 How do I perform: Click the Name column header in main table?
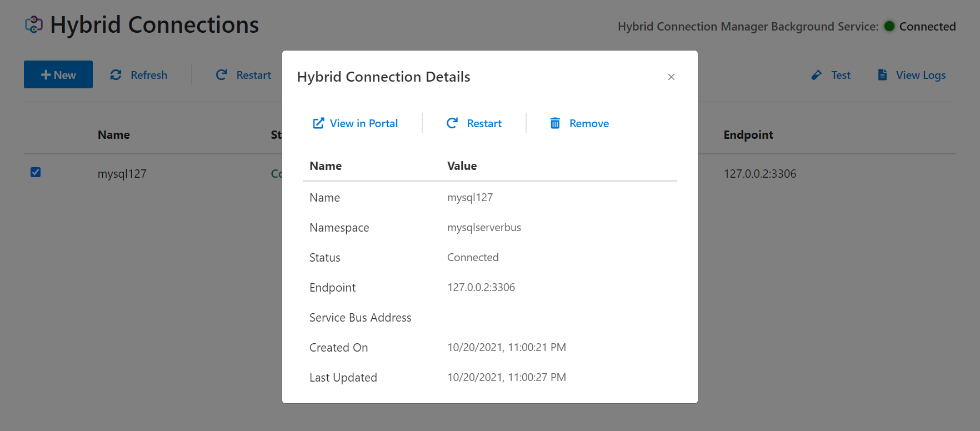(113, 135)
